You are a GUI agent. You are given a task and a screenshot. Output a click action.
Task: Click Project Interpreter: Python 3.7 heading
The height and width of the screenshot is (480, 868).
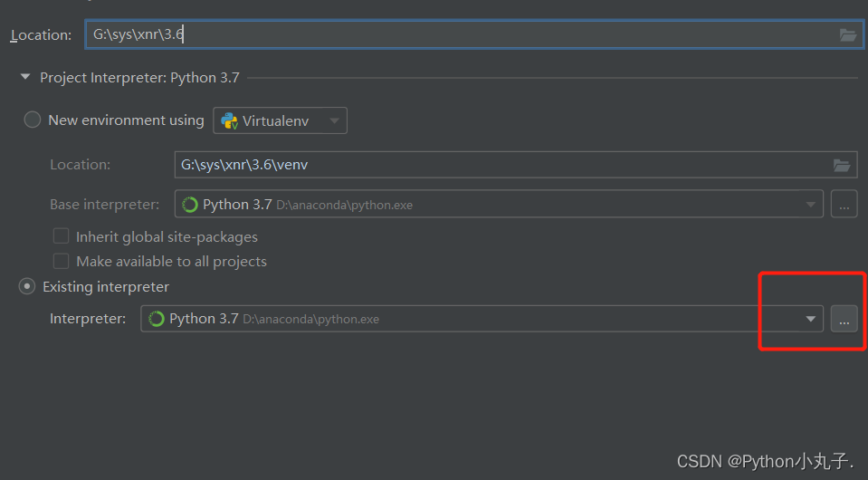pyautogui.click(x=139, y=78)
